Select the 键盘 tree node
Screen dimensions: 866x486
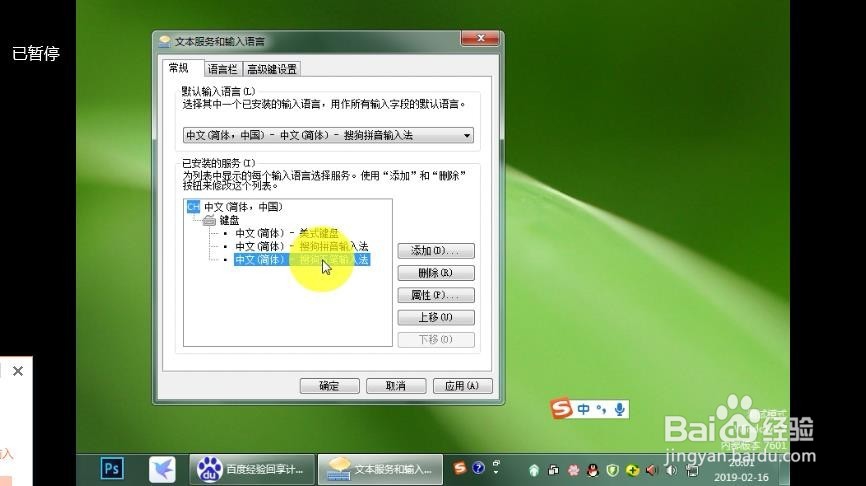[229, 220]
